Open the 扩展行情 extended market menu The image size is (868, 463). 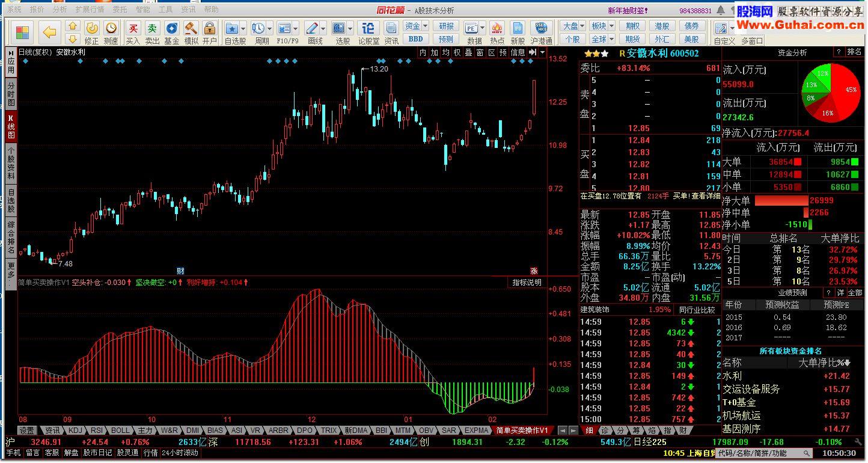point(90,10)
